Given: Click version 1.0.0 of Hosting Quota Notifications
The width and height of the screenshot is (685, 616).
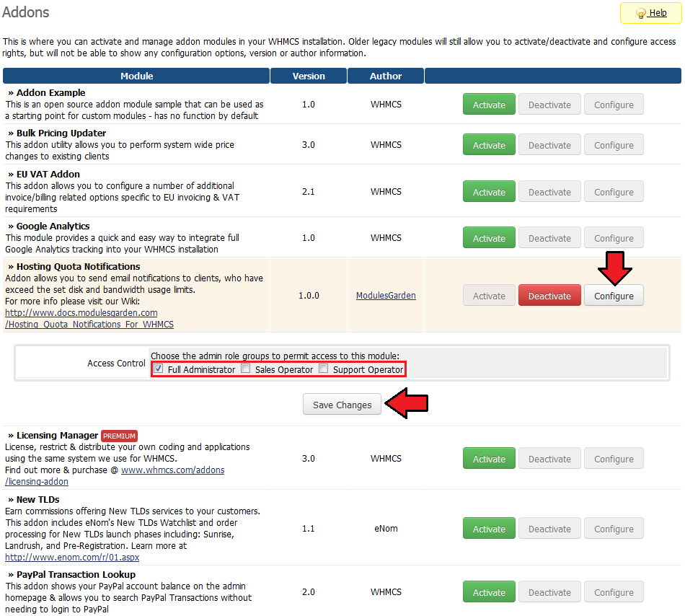Looking at the screenshot, I should pyautogui.click(x=309, y=295).
